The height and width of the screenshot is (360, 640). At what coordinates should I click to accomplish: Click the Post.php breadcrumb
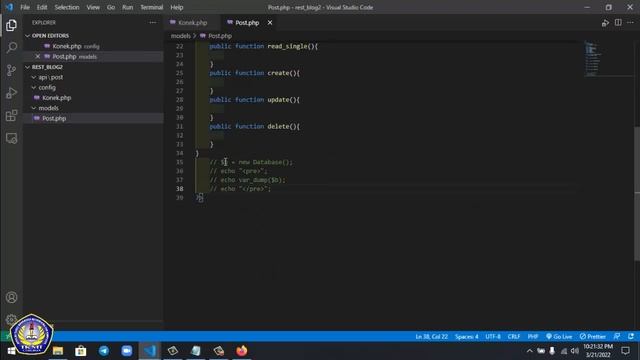coord(220,36)
